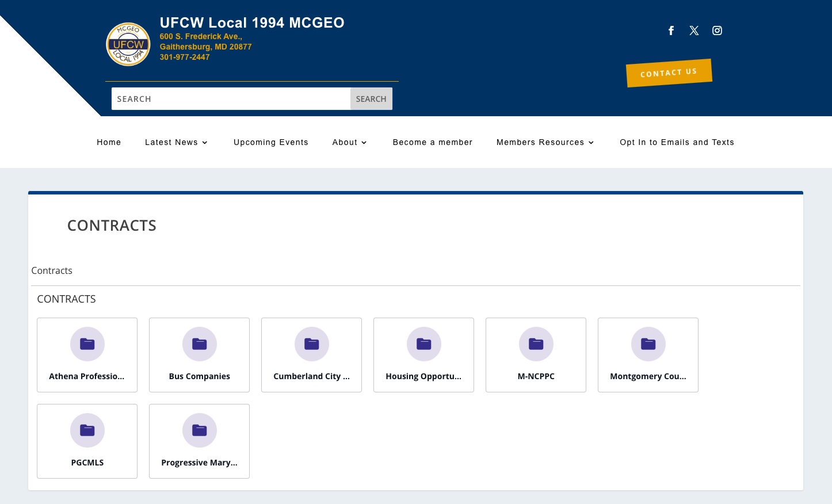832x504 pixels.
Task: Expand the Members Resources dropdown menu
Action: click(x=545, y=142)
